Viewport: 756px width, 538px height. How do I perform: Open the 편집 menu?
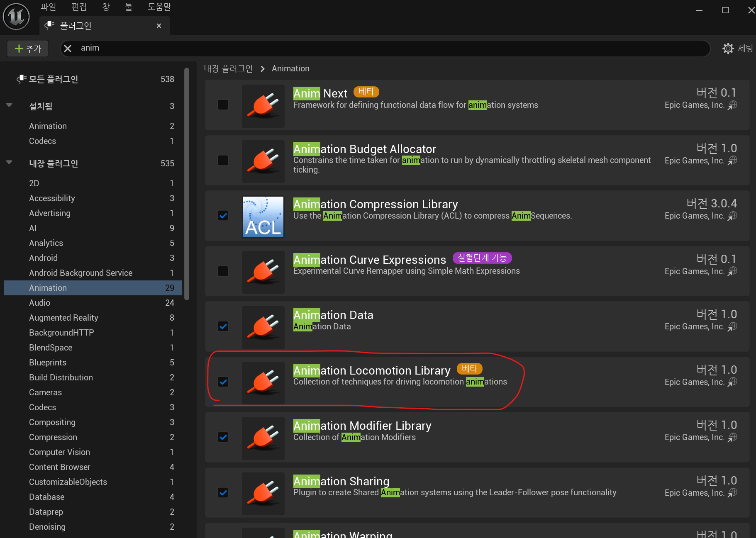point(79,7)
